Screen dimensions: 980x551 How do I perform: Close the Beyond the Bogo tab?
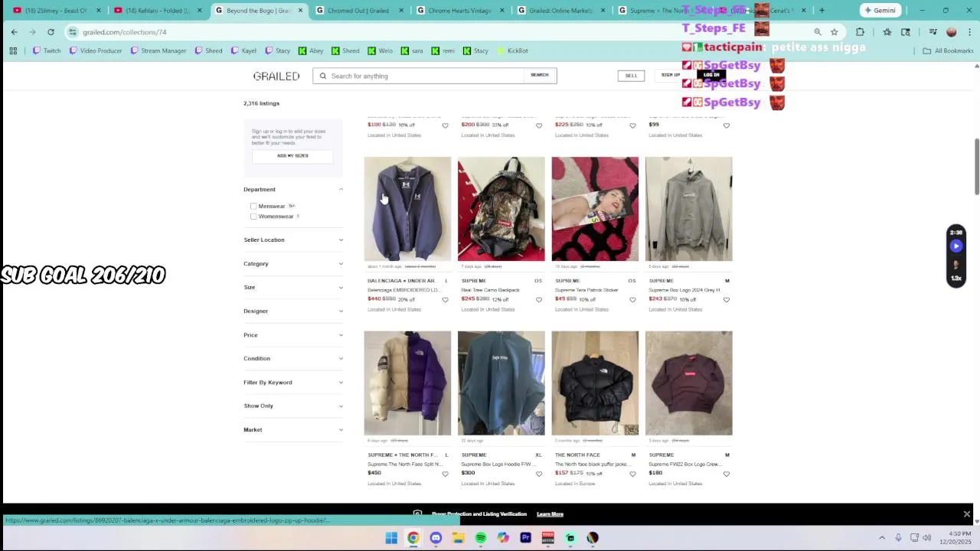coord(300,11)
